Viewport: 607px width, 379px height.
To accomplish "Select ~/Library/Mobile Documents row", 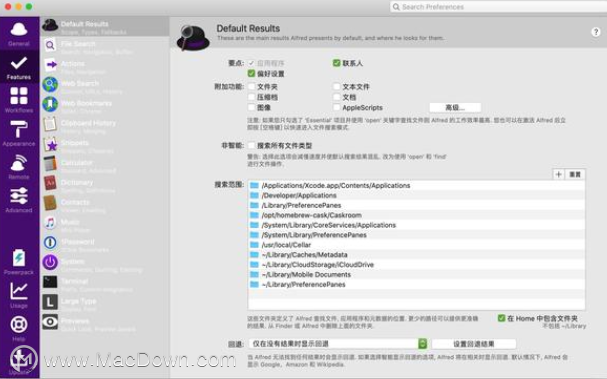I will (x=417, y=274).
